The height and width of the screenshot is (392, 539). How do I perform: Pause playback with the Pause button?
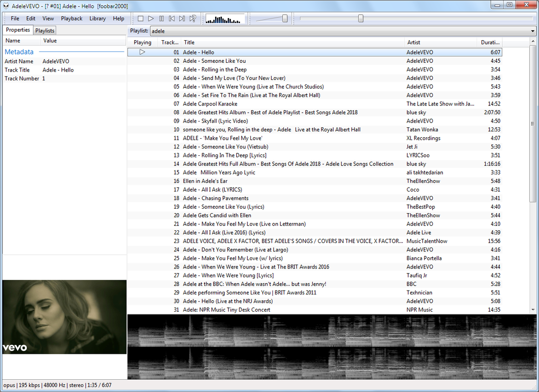(162, 19)
